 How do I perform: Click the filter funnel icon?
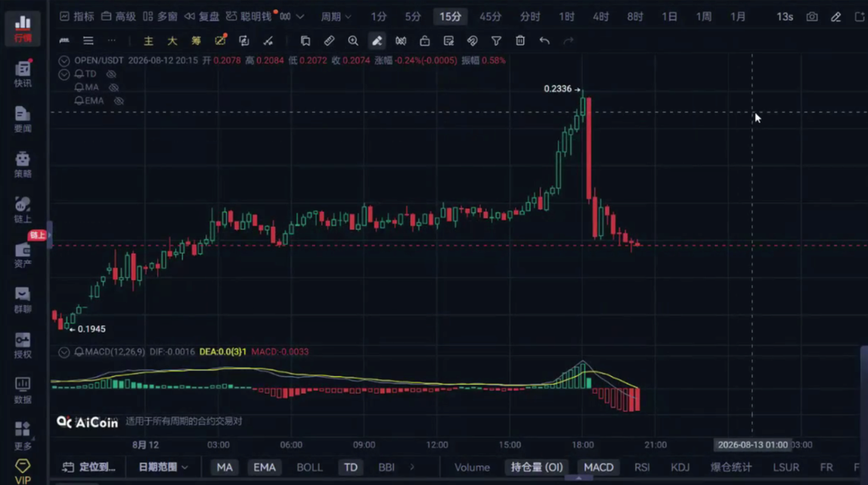tap(496, 41)
